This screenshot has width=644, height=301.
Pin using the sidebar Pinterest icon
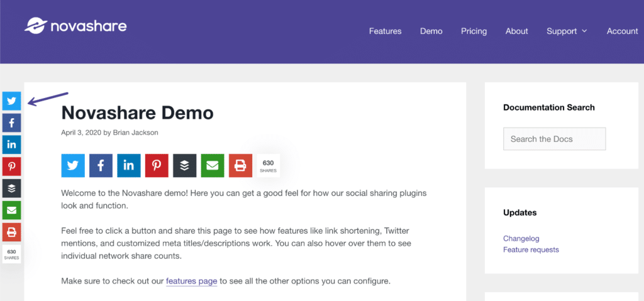pyautogui.click(x=11, y=167)
